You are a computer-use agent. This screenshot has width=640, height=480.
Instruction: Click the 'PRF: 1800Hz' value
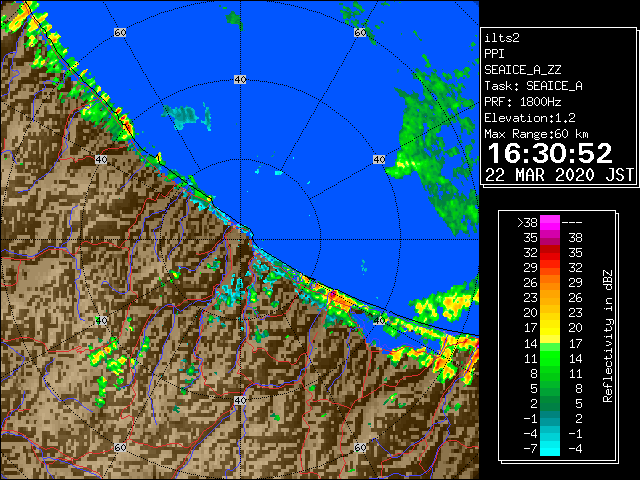[x=522, y=102]
